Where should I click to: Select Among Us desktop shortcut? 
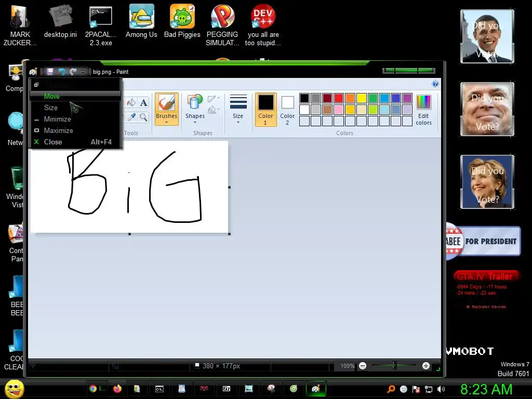click(x=141, y=21)
